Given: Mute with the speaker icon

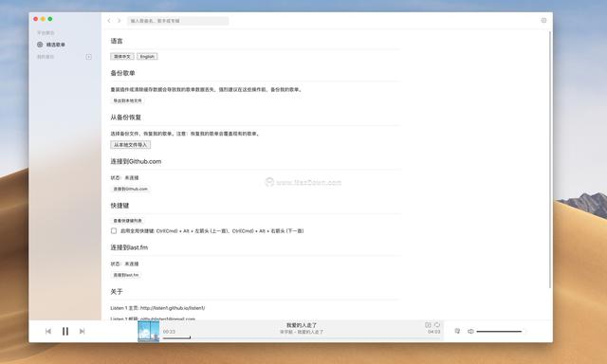Looking at the screenshot, I should [x=470, y=331].
